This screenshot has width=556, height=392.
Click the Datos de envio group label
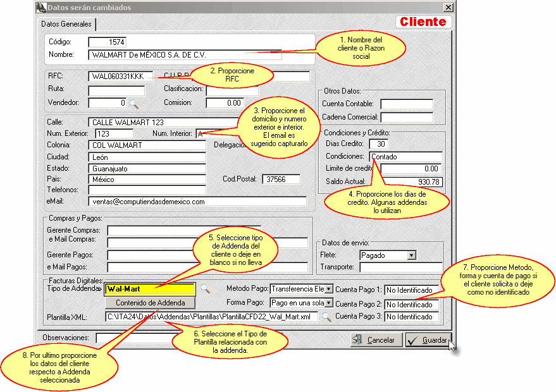pyautogui.click(x=345, y=243)
